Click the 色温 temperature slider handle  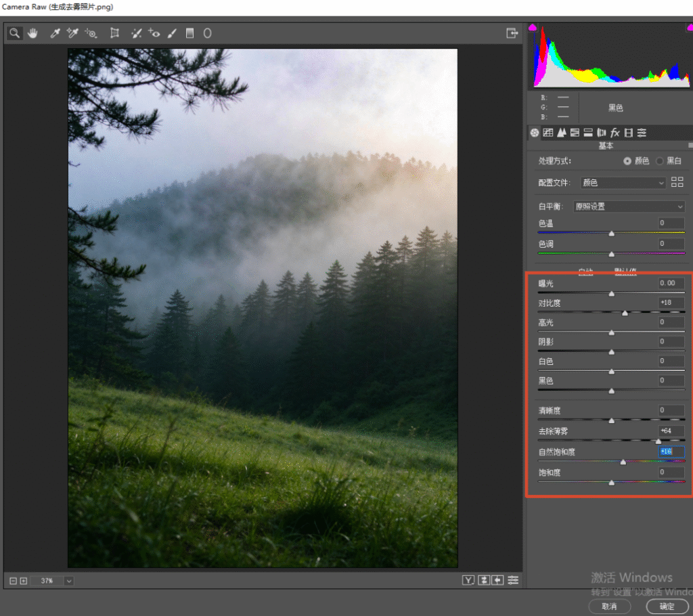pyautogui.click(x=612, y=233)
